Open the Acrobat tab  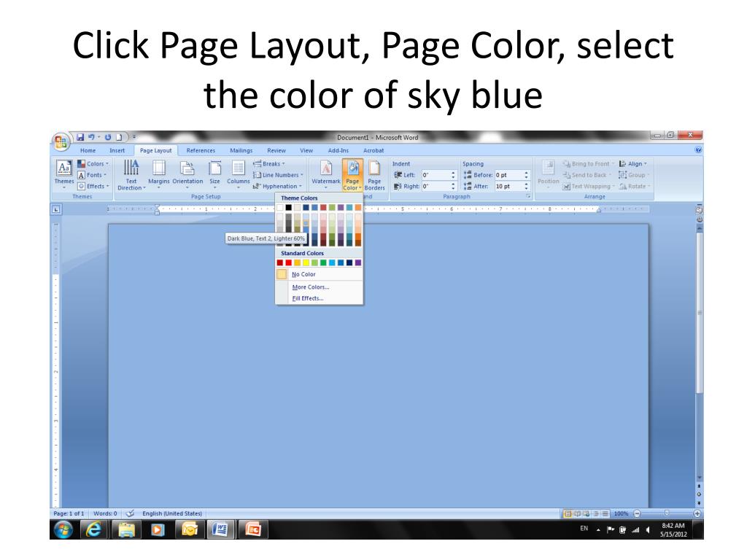[x=373, y=150]
